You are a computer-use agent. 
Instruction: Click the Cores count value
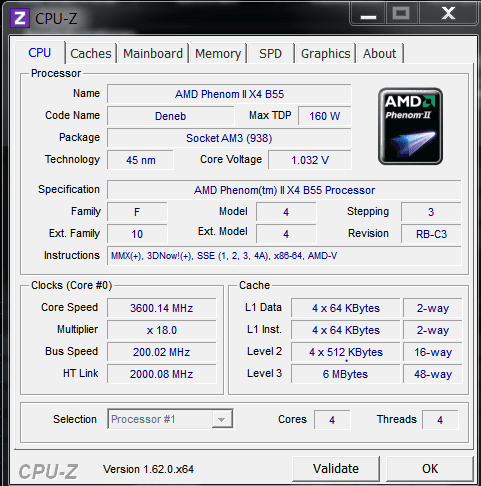332,420
